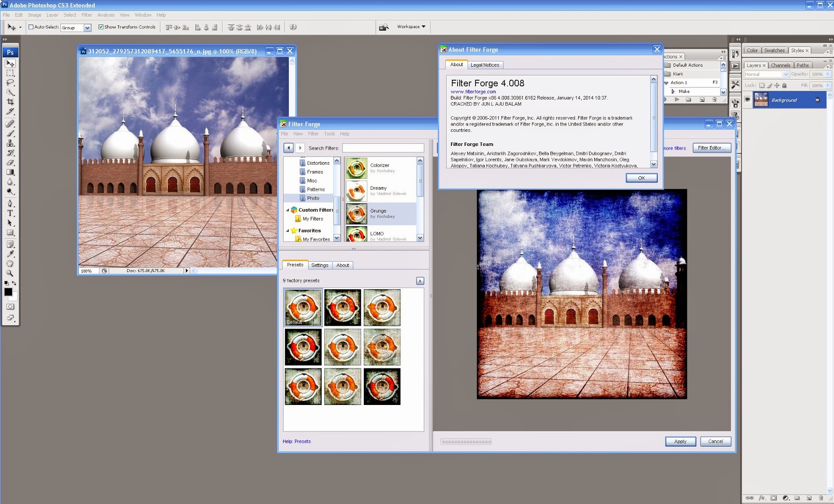The image size is (834, 504).
Task: Select the Slice tool
Action: 10,111
